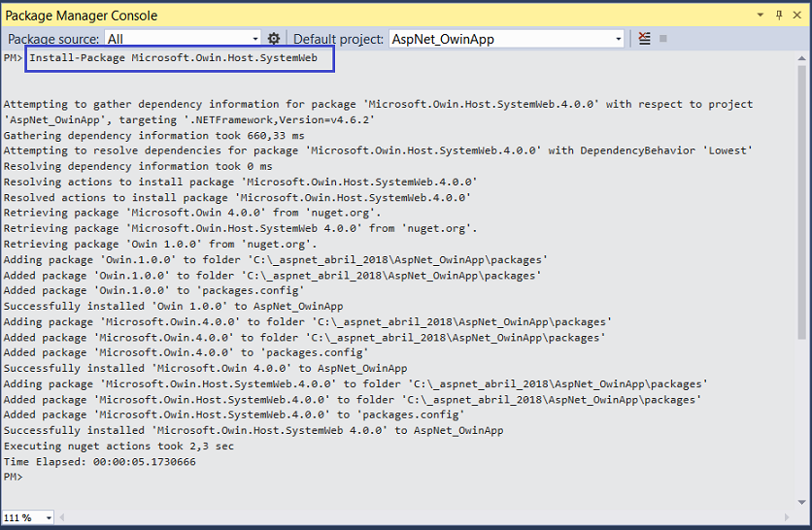This screenshot has width=812, height=530.
Task: Click the 'Package source:' label
Action: pos(53,39)
